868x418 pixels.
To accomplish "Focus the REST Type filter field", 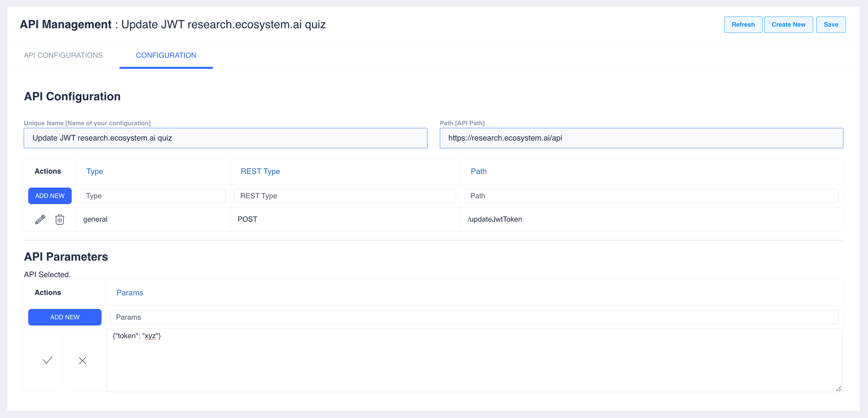I will [345, 196].
